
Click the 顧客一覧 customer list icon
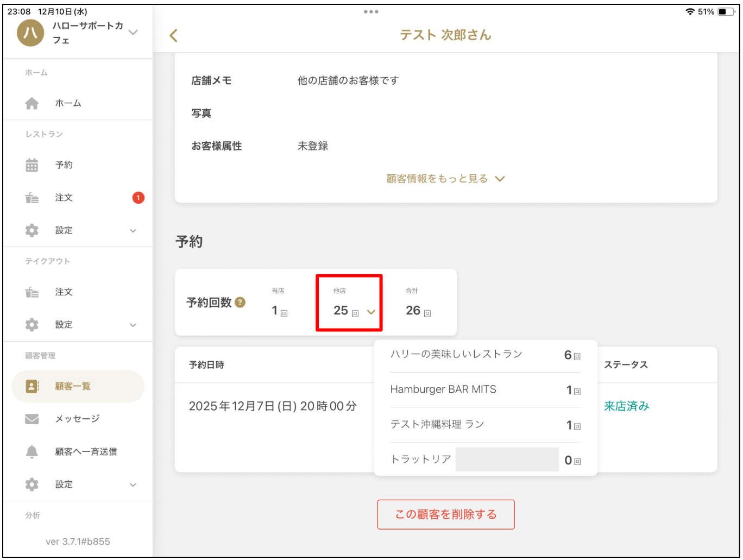[32, 386]
